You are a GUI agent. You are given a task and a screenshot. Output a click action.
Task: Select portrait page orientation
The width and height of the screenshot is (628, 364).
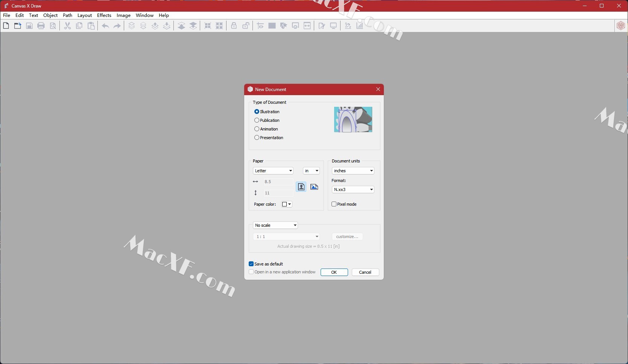click(x=301, y=187)
